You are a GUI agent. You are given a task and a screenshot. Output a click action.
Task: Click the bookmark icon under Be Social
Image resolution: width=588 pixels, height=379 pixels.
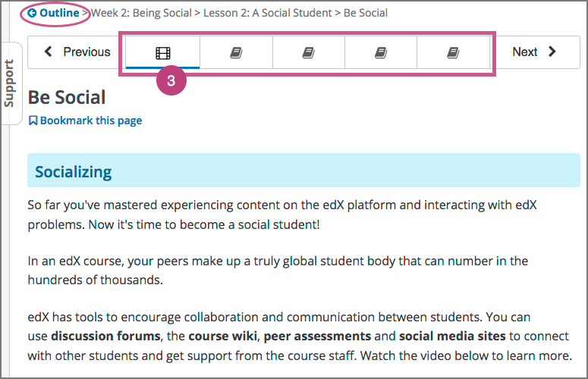pos(33,121)
